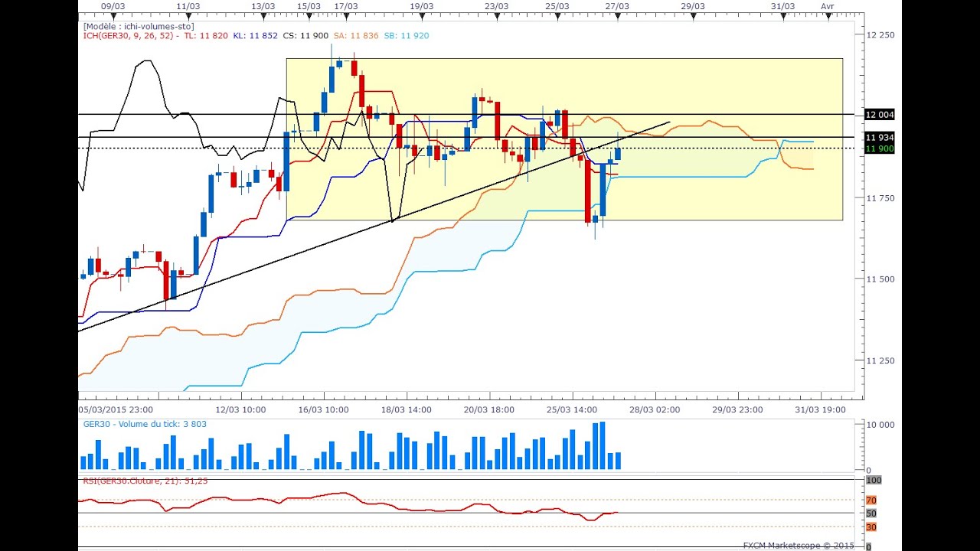980x551 pixels.
Task: Click the RSI 50 level label
Action: click(x=871, y=514)
